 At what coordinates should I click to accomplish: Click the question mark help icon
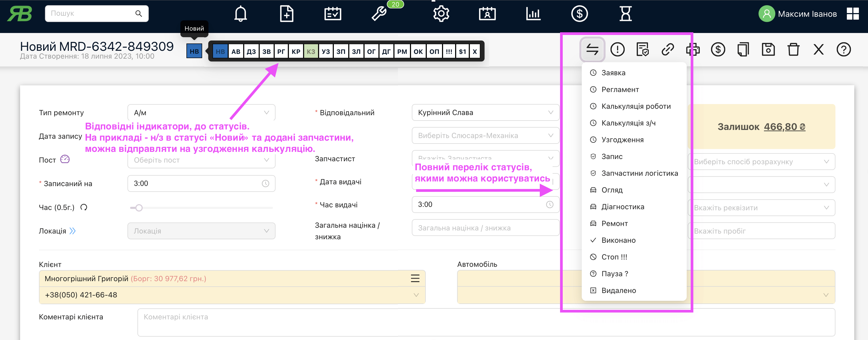843,49
